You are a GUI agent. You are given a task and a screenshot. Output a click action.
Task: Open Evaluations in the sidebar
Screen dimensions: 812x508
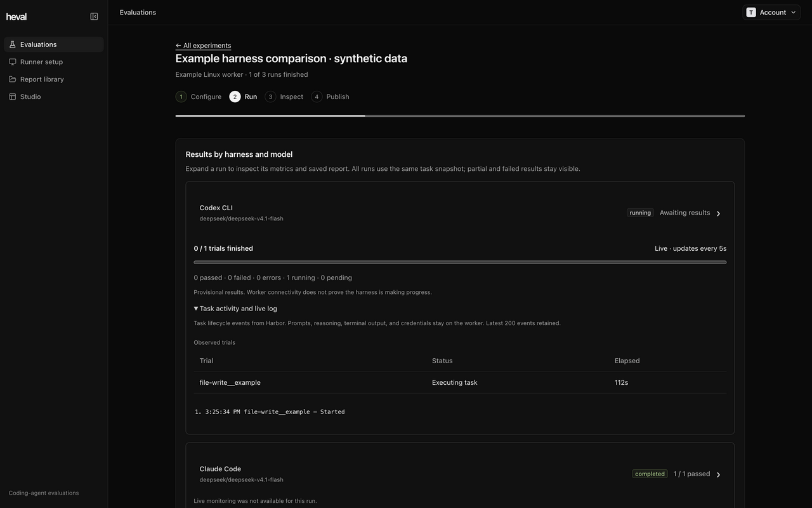(54, 44)
